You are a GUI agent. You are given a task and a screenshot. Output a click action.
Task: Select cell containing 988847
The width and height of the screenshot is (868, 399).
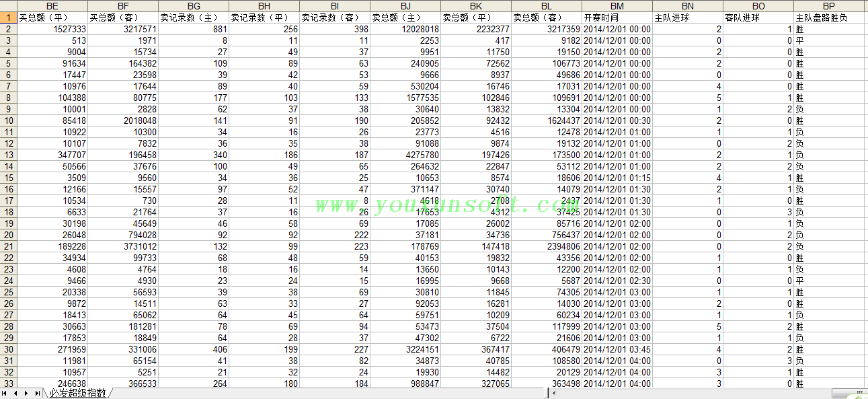pos(405,384)
